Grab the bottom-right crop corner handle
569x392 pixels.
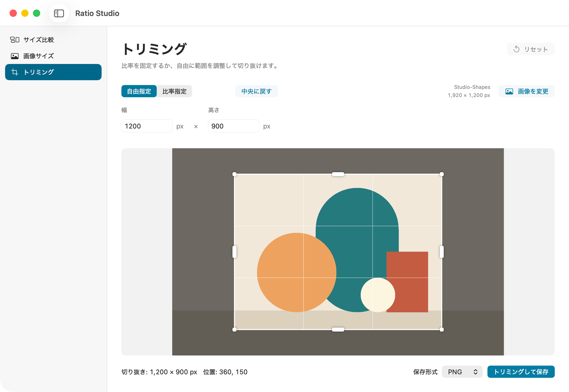(442, 330)
